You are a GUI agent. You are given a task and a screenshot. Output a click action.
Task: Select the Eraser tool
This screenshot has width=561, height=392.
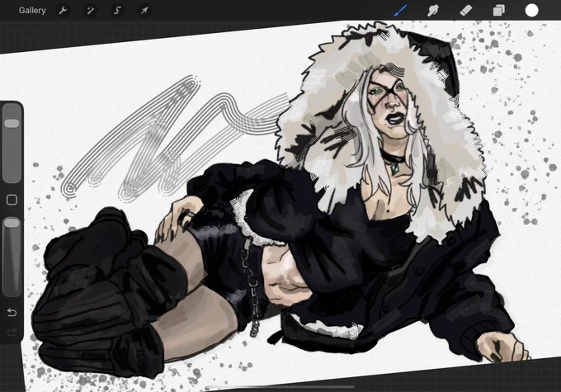[x=466, y=11]
